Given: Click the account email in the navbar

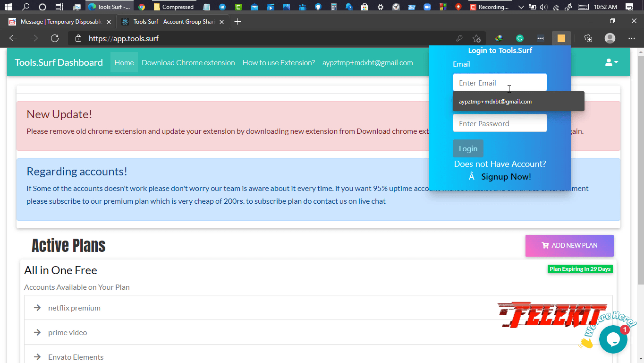Looking at the screenshot, I should [x=368, y=62].
